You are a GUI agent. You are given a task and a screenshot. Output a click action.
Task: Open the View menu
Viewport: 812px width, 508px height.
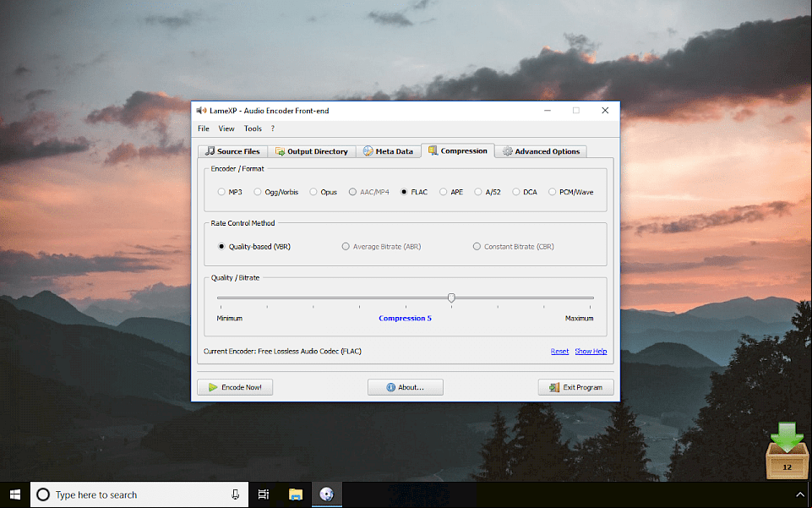coord(226,128)
